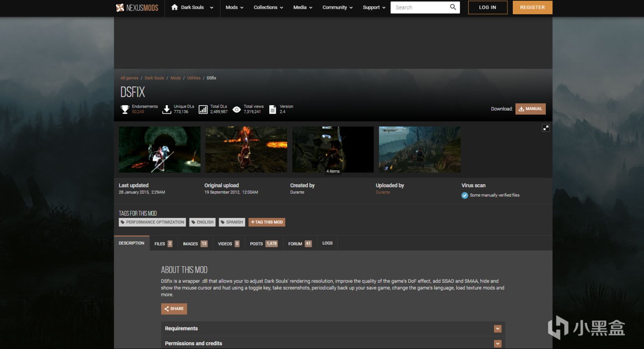Screen dimensions: 644x349
Task: Click the Manual download button
Action: point(530,109)
